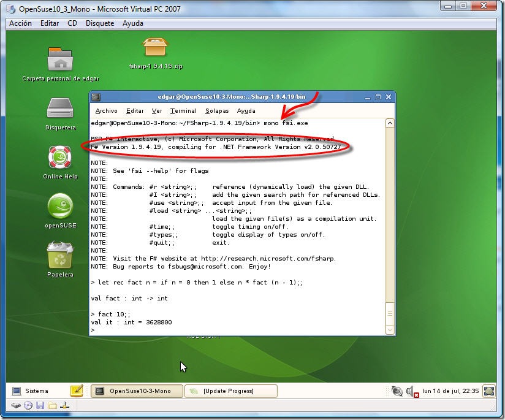505x420 pixels.
Task: Switch to the OpenSuse10-3-Mono taskbar window
Action: (137, 391)
